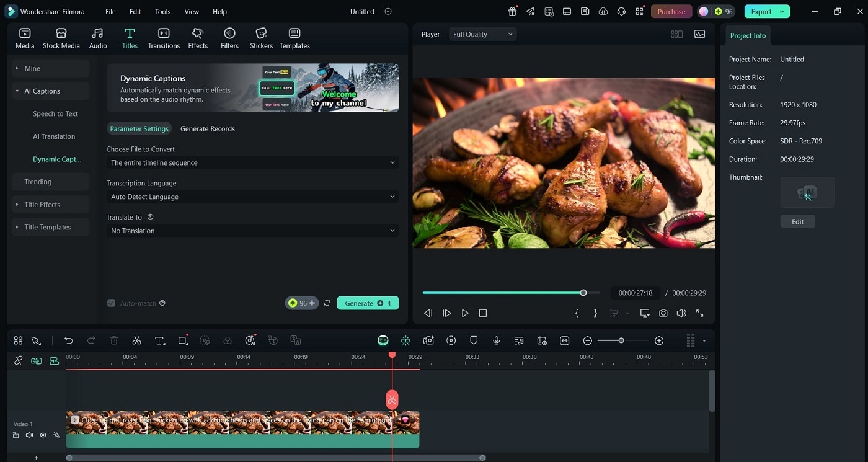
Task: Click the player volume speaker icon
Action: pos(681,313)
